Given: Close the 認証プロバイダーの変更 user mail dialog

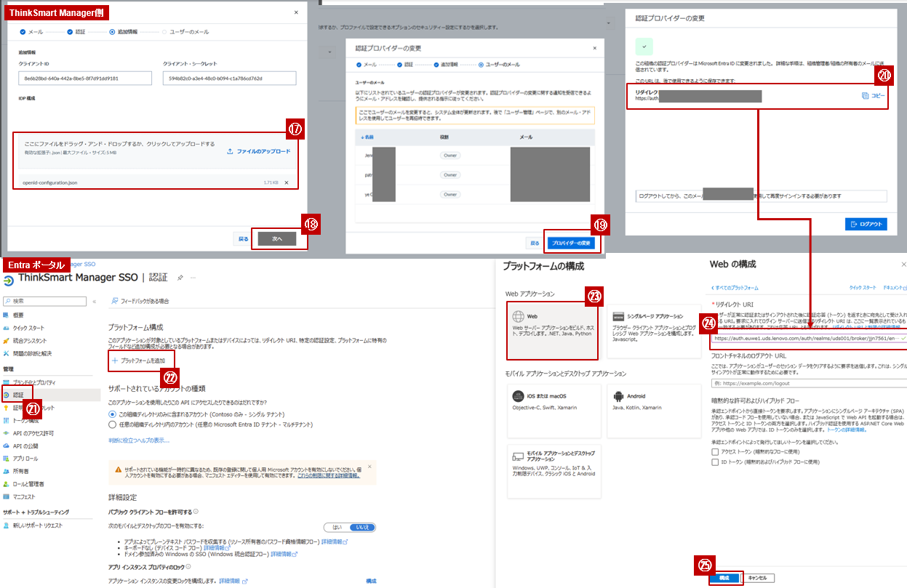Looking at the screenshot, I should 594,48.
